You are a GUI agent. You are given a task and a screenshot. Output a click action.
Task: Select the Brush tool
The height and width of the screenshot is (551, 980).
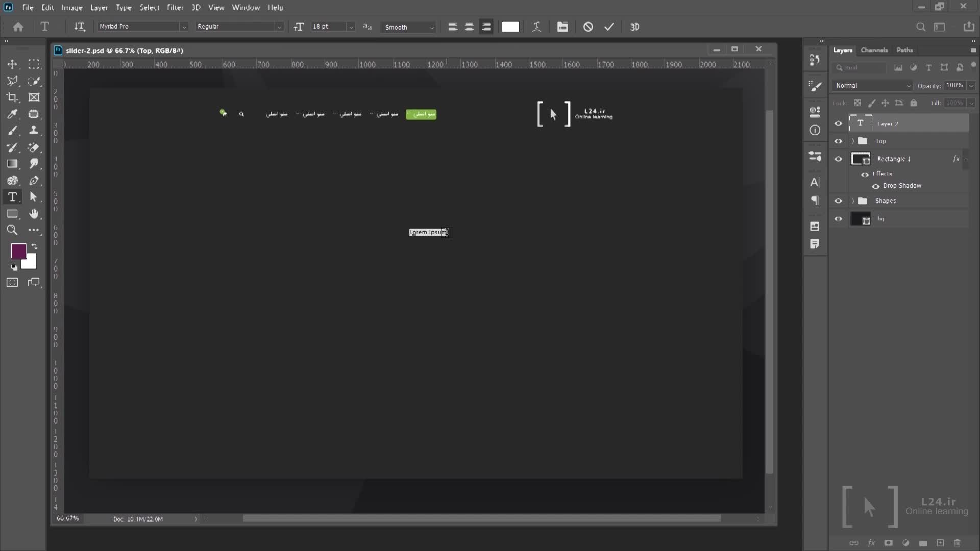click(x=12, y=131)
